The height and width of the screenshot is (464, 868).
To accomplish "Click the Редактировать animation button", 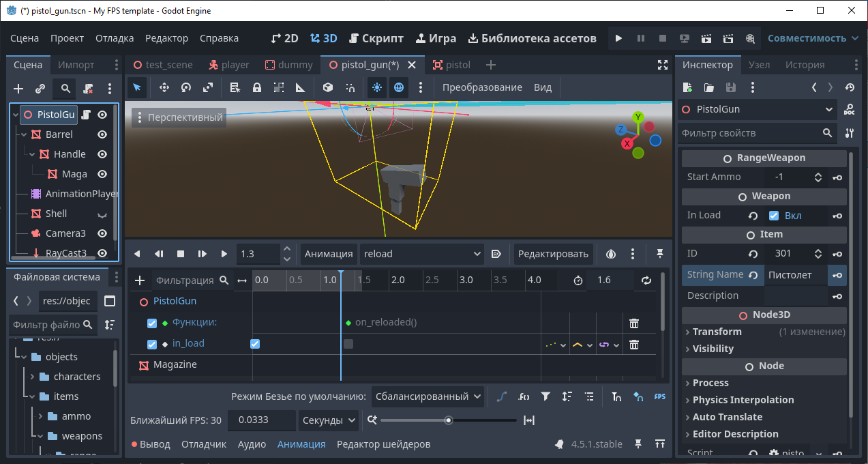I will pyautogui.click(x=553, y=254).
